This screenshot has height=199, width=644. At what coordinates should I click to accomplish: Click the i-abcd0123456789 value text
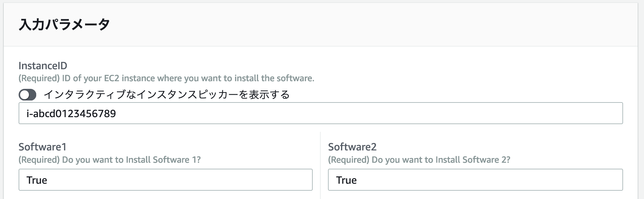[x=71, y=113]
